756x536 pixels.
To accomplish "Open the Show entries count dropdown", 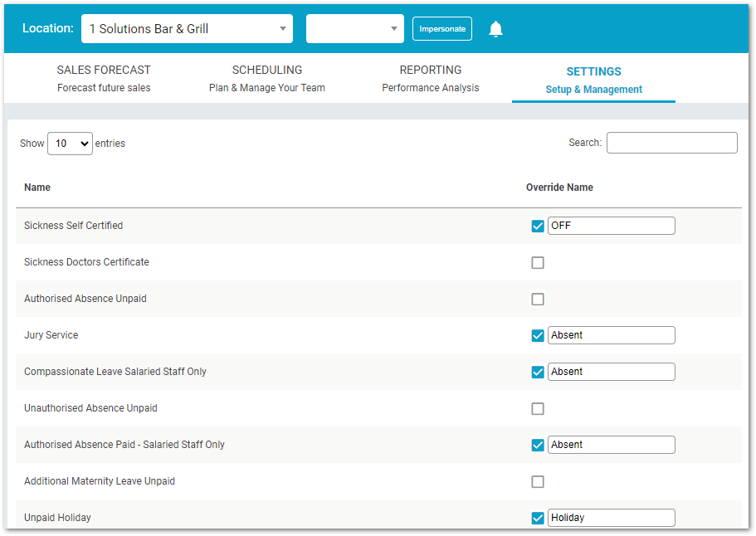I will click(70, 144).
